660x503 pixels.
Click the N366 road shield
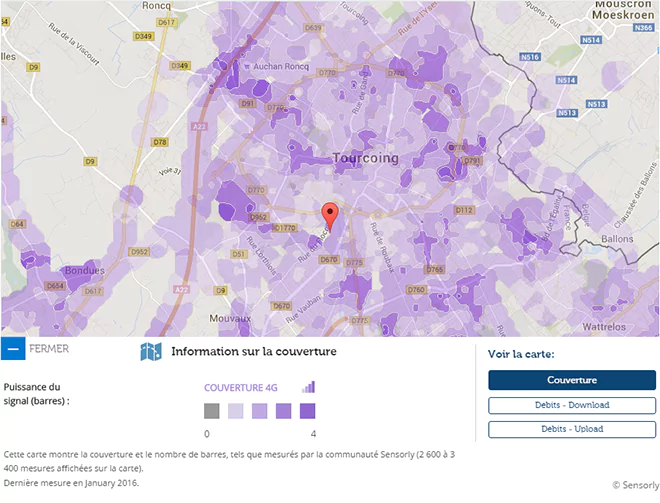pos(644,28)
